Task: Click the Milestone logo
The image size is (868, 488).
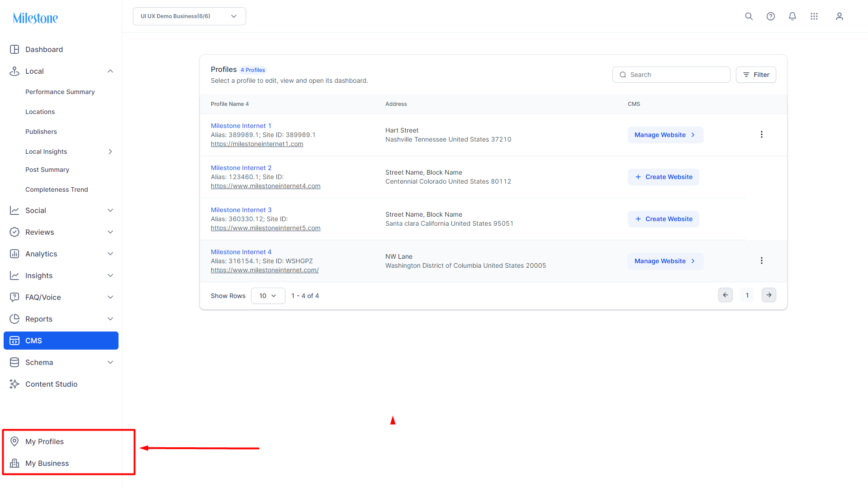Action: pos(35,18)
